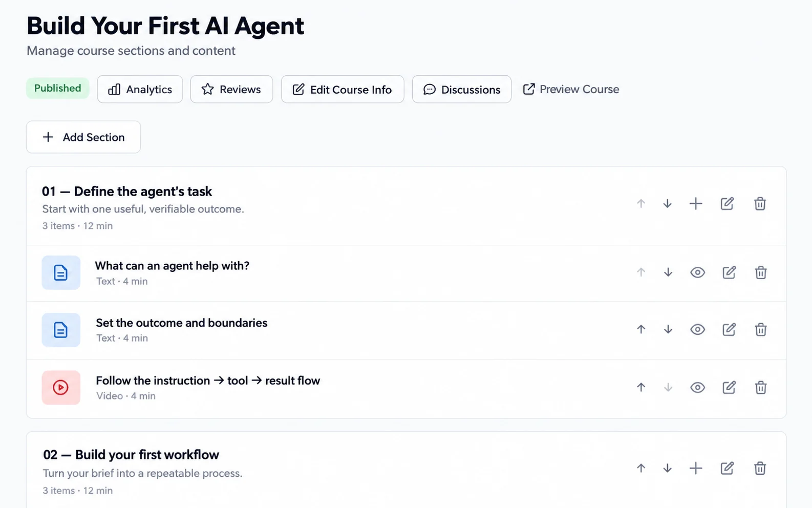Move 'Follow the instruction' video lesson up
This screenshot has width=812, height=508.
(x=641, y=387)
